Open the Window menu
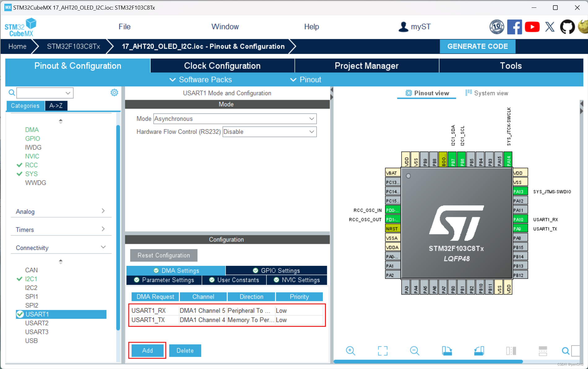The height and width of the screenshot is (369, 588). click(x=225, y=27)
